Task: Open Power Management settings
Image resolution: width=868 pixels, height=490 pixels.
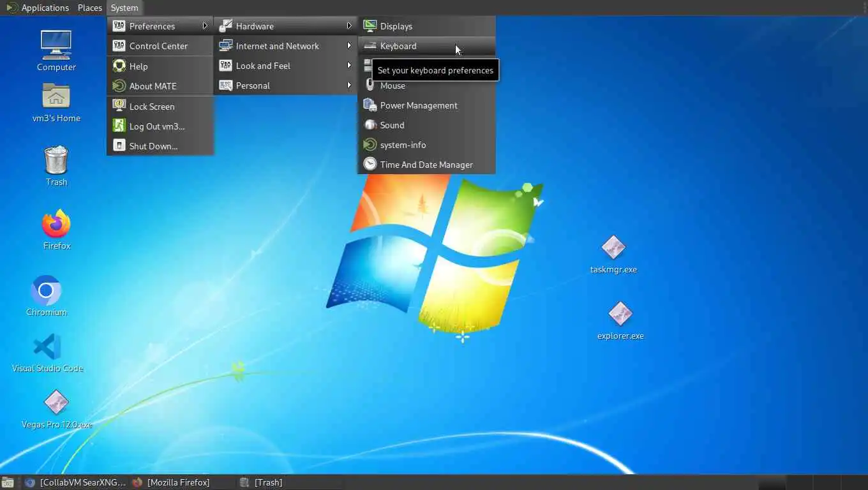Action: (426, 105)
